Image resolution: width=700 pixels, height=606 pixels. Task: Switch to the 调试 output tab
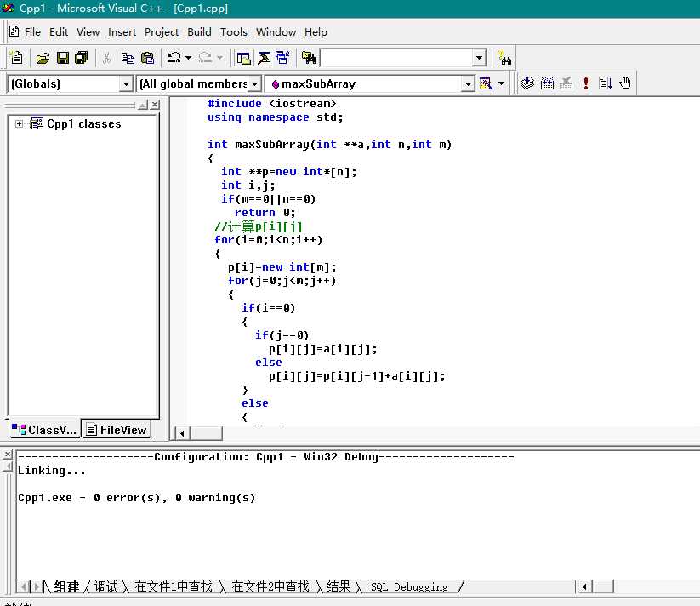(x=105, y=586)
